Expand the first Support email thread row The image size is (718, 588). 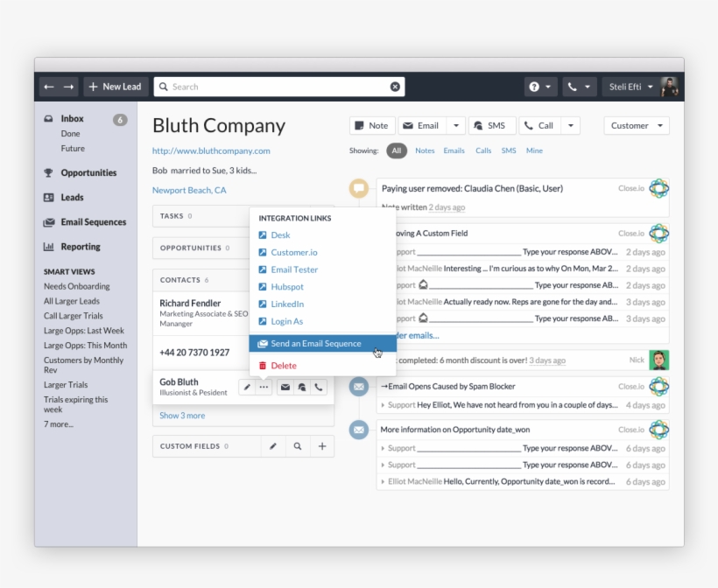click(x=383, y=252)
